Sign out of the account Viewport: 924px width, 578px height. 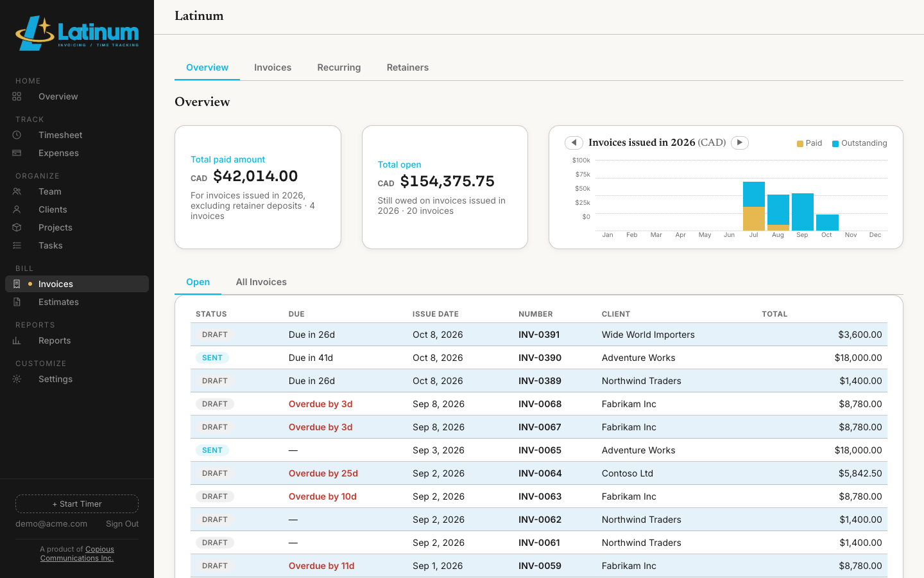click(122, 524)
